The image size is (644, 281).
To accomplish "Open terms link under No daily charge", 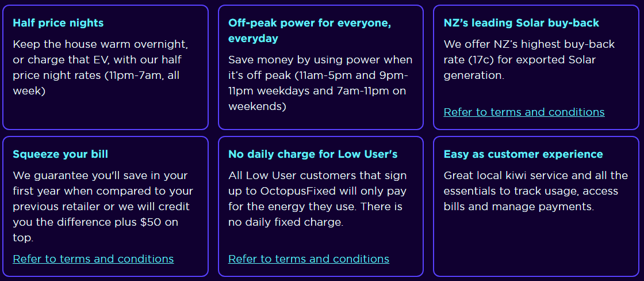I will point(309,259).
